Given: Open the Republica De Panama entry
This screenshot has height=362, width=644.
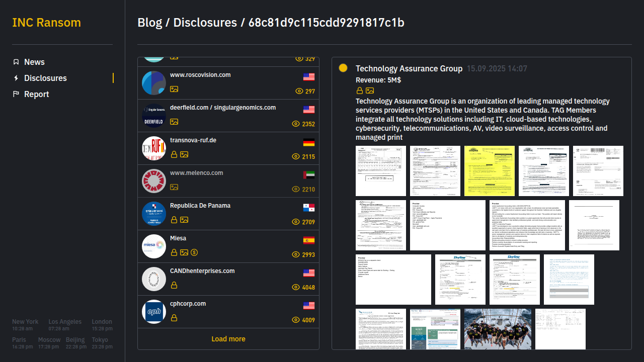Looking at the screenshot, I should [228, 214].
